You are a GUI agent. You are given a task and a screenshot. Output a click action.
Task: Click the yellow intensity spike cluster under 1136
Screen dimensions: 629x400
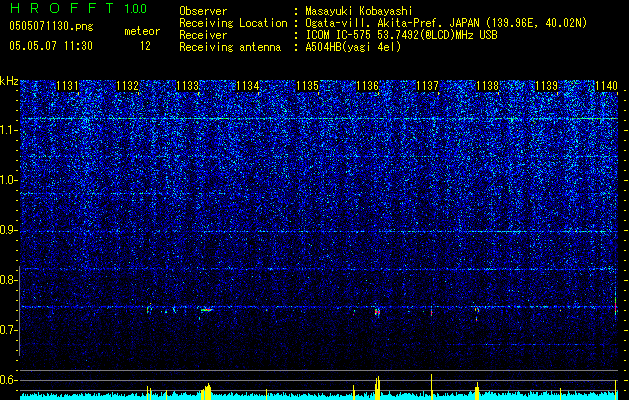click(x=377, y=388)
